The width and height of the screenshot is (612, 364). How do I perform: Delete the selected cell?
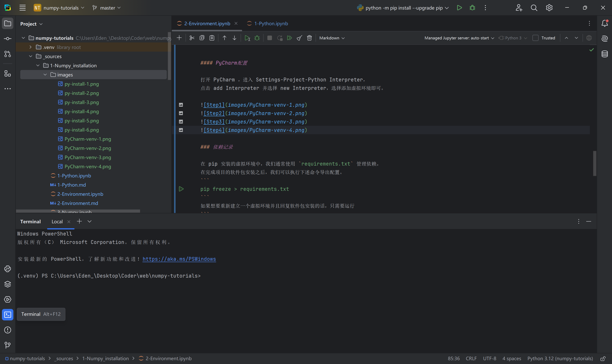point(309,38)
